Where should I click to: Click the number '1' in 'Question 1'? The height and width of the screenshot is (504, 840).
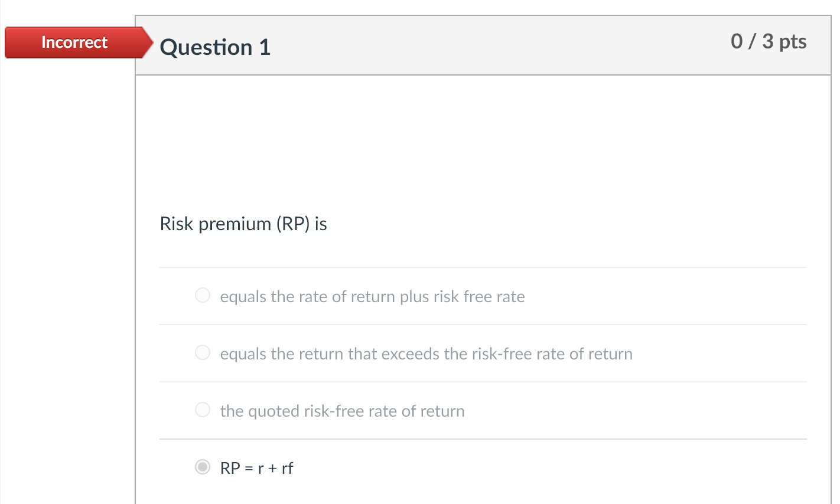tap(265, 47)
